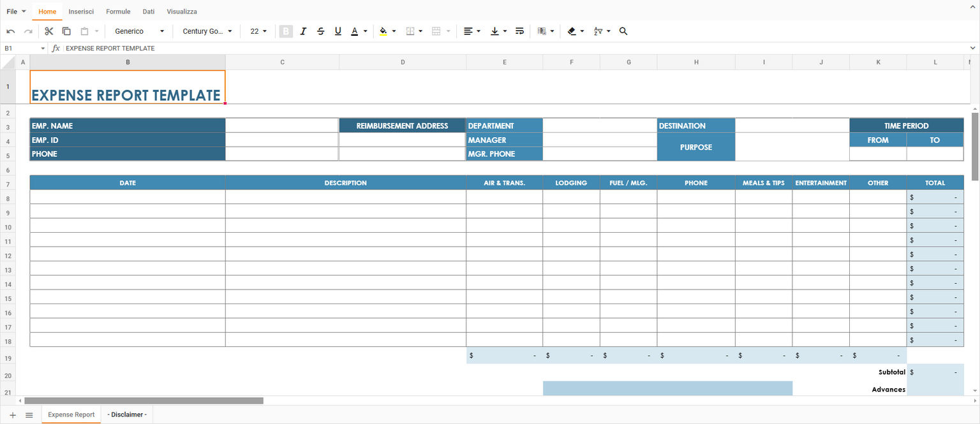Toggle text wrapping for the cell
The image size is (980, 424).
[x=519, y=31]
